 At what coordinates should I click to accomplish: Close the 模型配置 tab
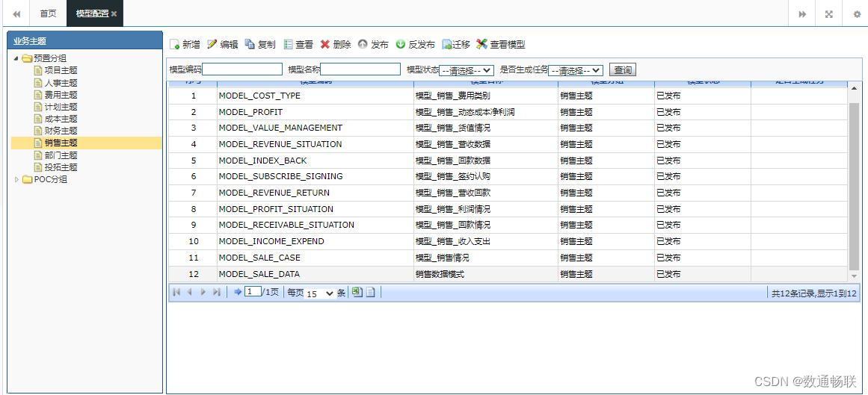[114, 14]
